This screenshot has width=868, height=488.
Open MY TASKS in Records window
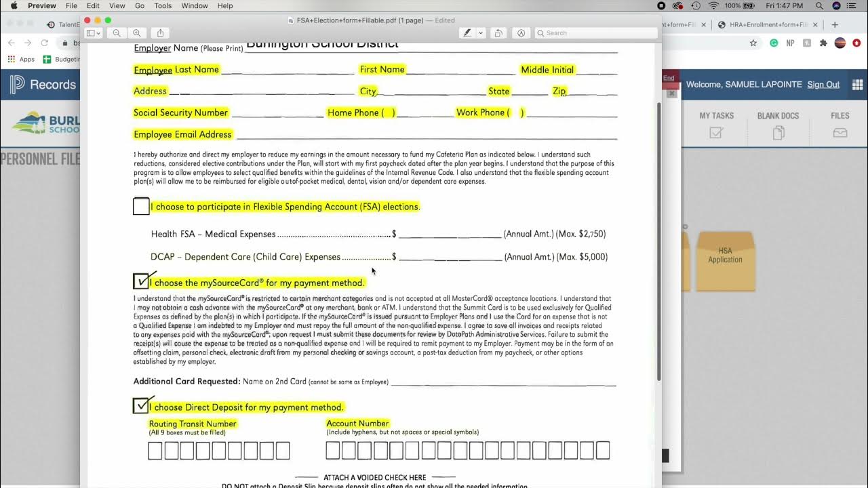(x=717, y=125)
